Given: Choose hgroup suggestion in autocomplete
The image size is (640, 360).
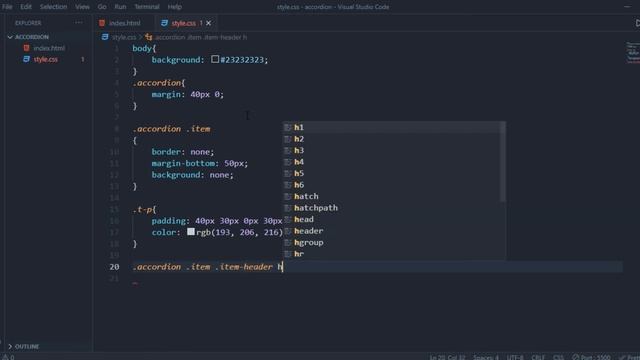Looking at the screenshot, I should coord(393,242).
